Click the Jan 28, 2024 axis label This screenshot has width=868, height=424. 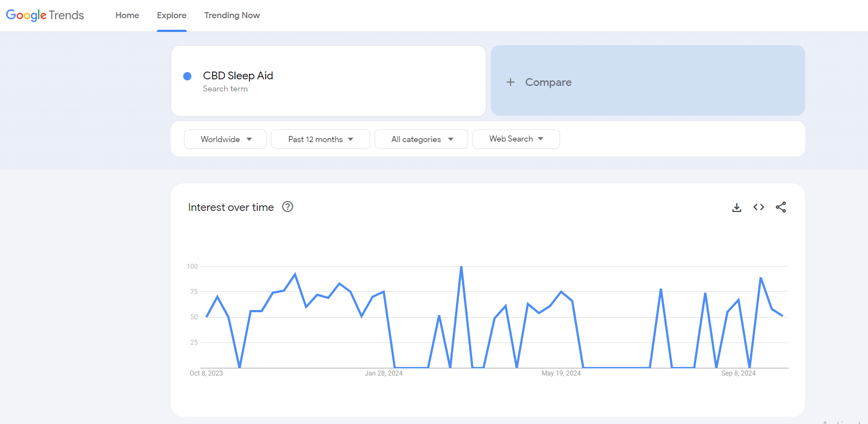click(x=384, y=373)
